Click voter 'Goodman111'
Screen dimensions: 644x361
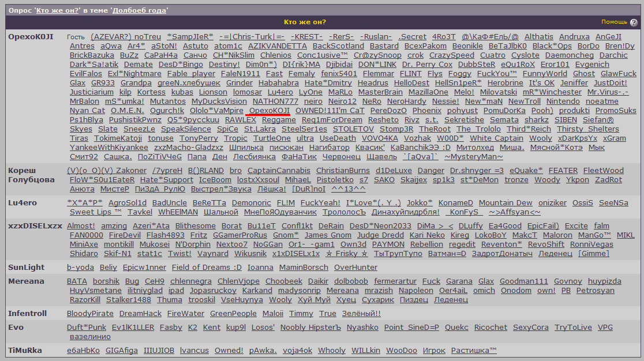tap(523, 281)
